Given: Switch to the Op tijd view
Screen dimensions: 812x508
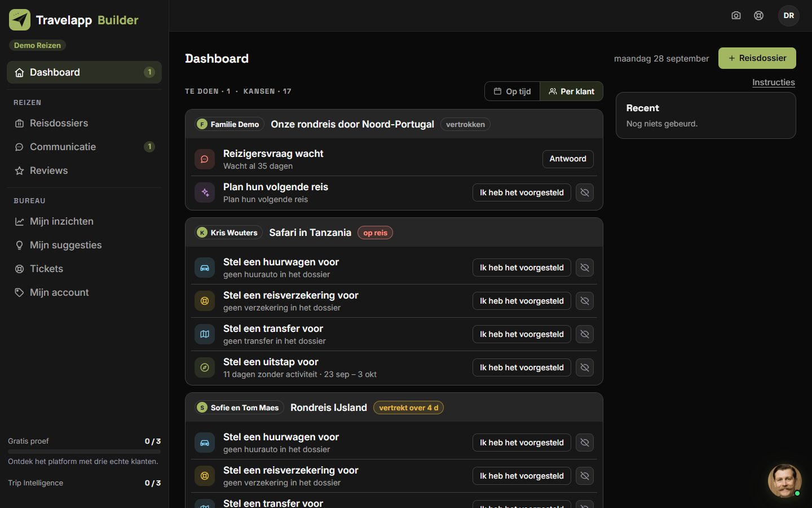Looking at the screenshot, I should 512,91.
